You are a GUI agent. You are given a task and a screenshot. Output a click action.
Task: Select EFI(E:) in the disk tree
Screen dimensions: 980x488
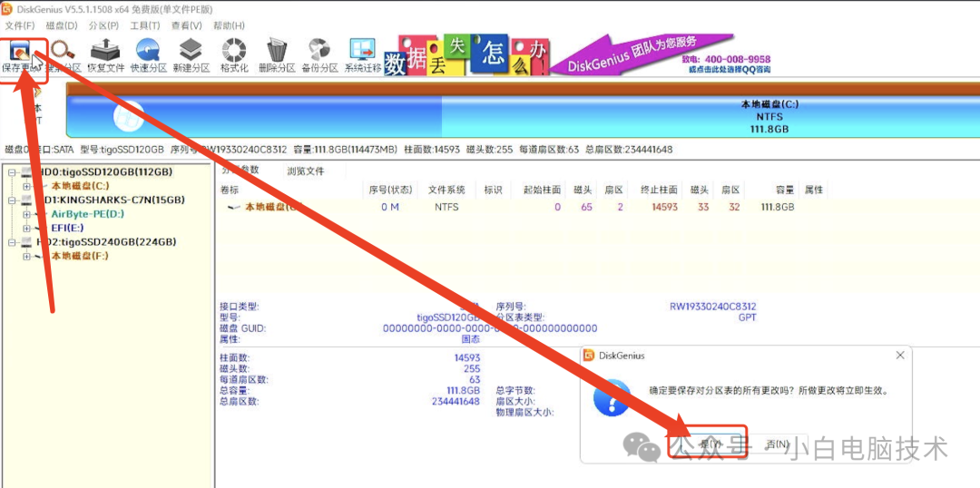tap(67, 228)
